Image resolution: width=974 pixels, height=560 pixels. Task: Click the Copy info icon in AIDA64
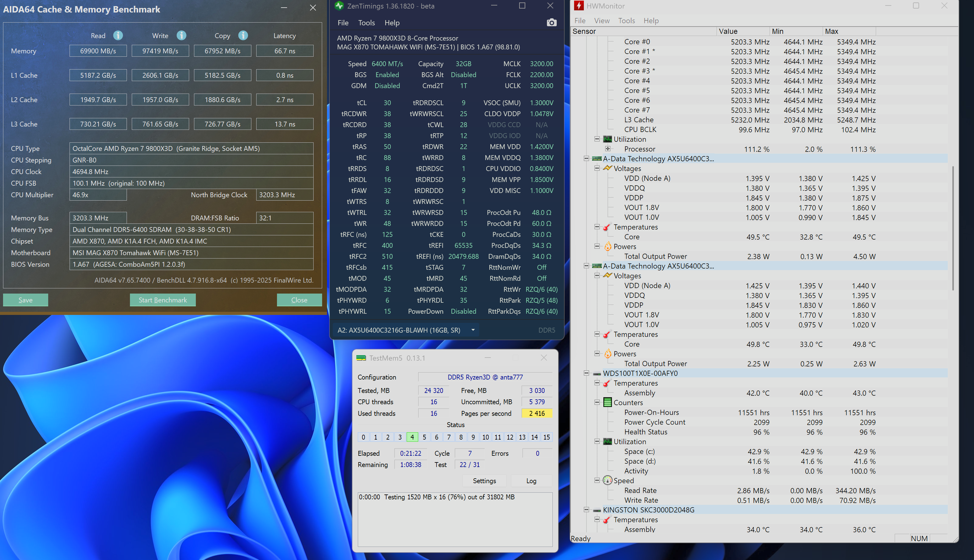coord(243,35)
